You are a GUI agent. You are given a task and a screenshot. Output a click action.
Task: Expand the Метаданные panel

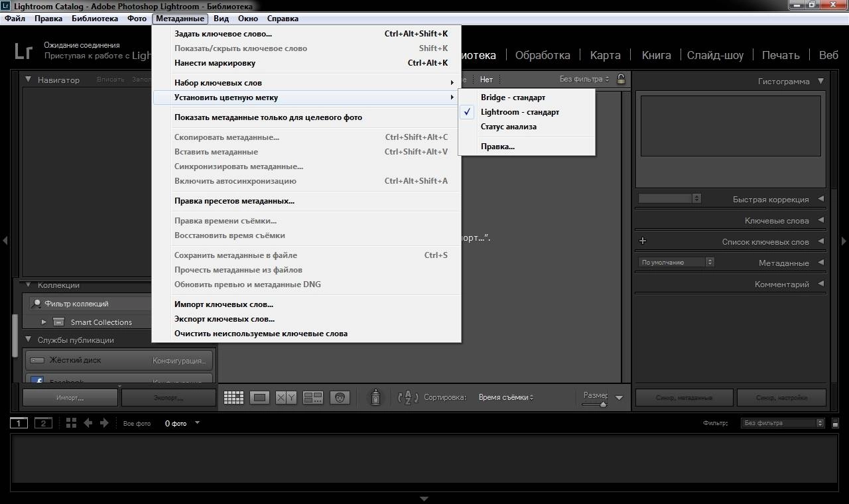pos(820,263)
